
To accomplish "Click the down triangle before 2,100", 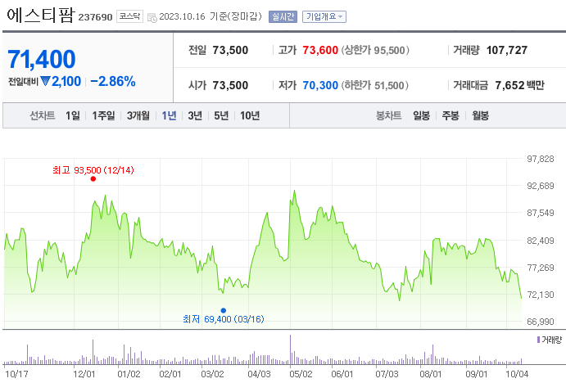I will click(46, 81).
